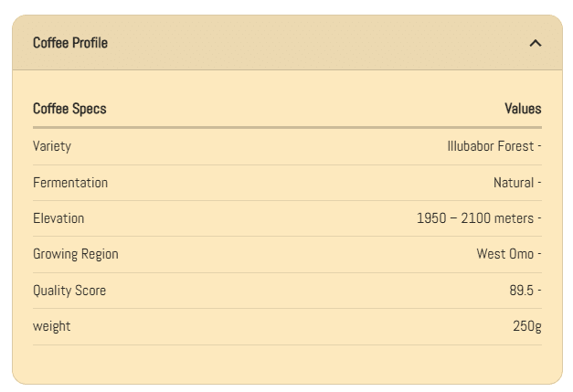Screen dimensions: 573x392
Task: Click the 250g weight value
Action: click(x=527, y=326)
